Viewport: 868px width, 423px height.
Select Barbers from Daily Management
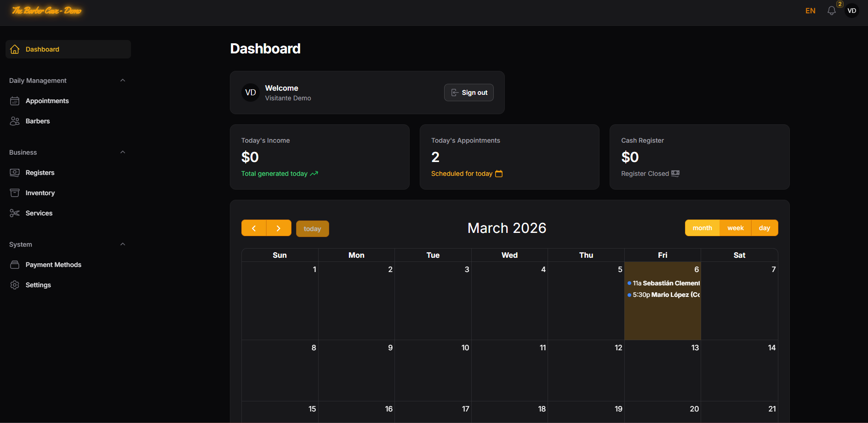coord(38,121)
